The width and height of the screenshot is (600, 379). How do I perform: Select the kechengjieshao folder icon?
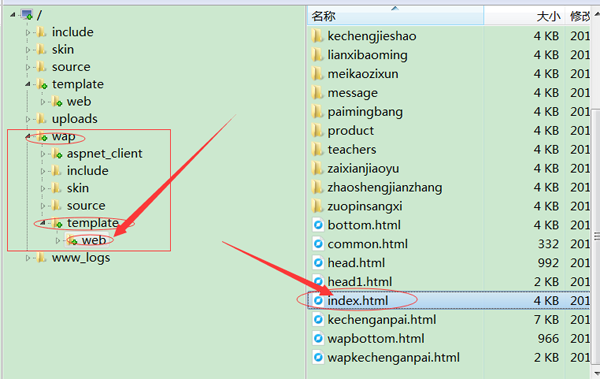coord(317,36)
